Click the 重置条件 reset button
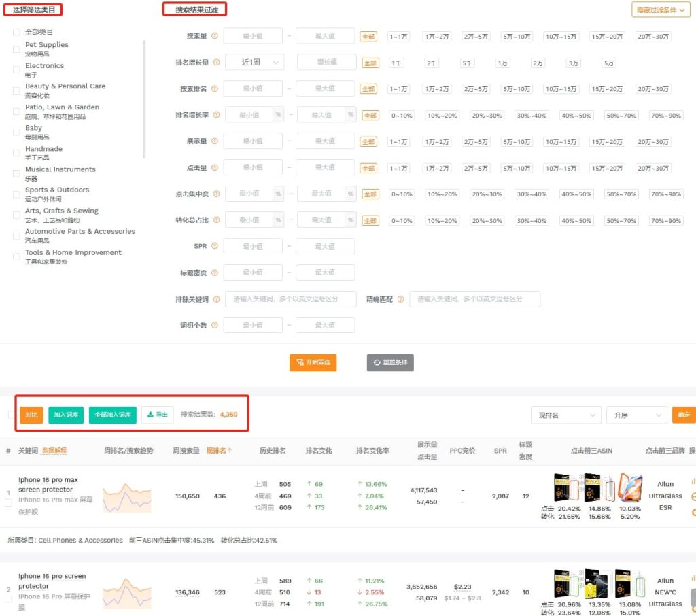 pyautogui.click(x=390, y=362)
